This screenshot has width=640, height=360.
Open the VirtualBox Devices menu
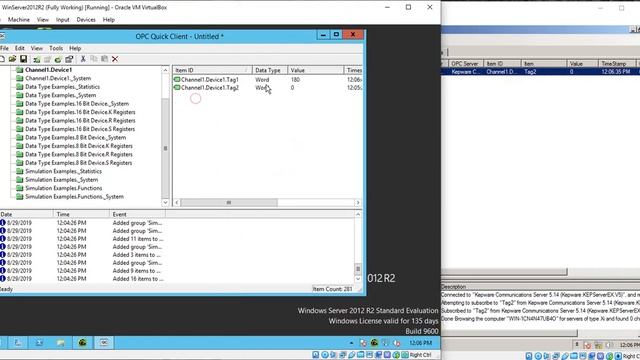86,20
